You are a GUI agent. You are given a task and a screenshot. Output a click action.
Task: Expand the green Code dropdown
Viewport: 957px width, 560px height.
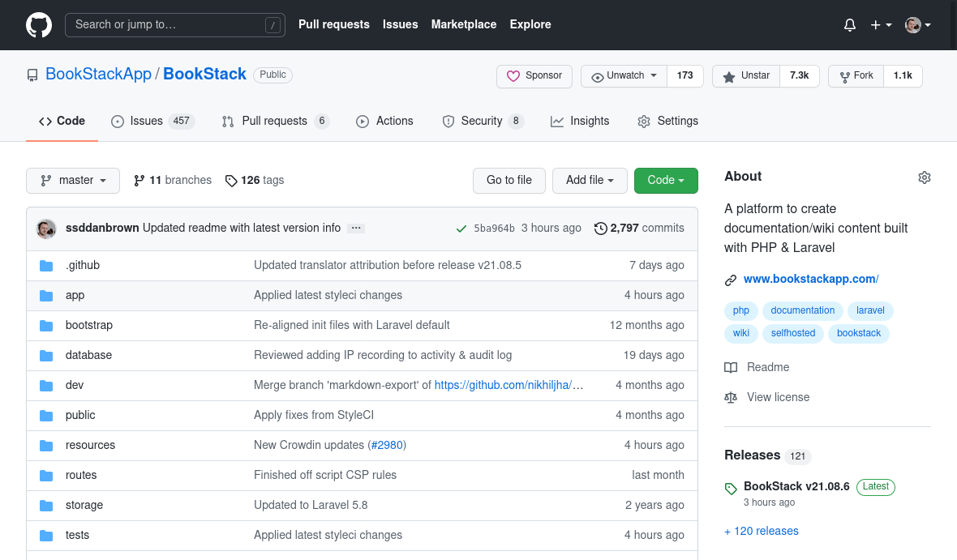[666, 181]
